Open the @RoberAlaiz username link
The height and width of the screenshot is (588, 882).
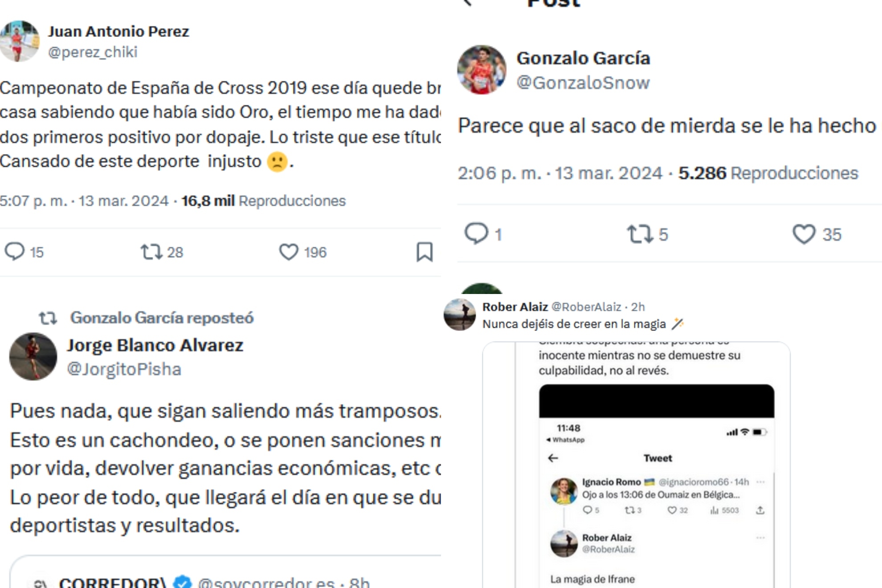pos(586,307)
